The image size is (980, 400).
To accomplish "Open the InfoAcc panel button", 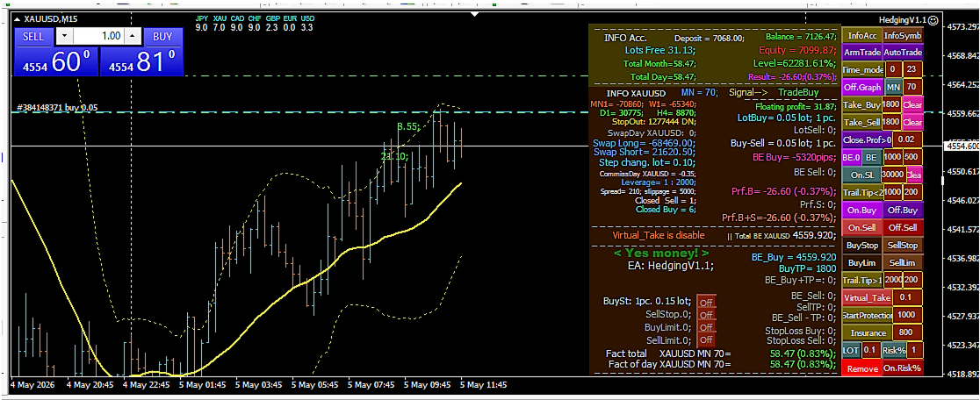I will click(x=862, y=36).
